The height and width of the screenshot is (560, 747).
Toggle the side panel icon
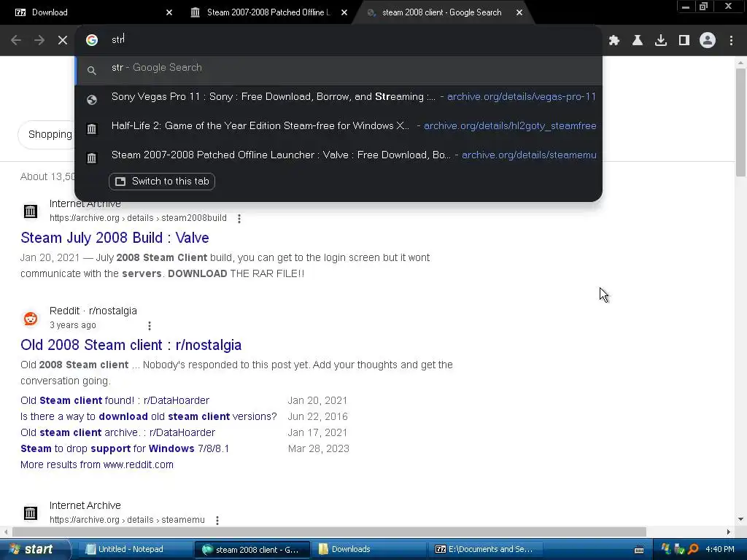coord(684,41)
